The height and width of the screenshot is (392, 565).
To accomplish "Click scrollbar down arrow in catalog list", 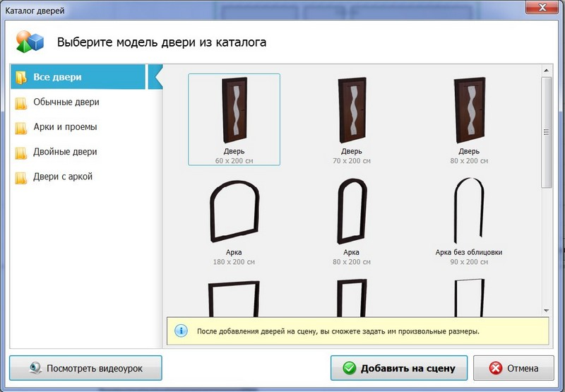I will coord(546,311).
